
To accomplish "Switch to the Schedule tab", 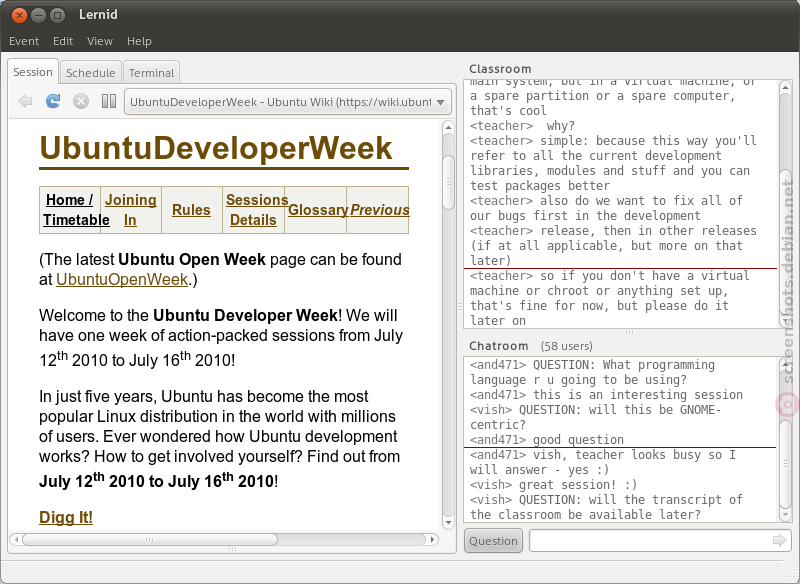I will [x=90, y=73].
